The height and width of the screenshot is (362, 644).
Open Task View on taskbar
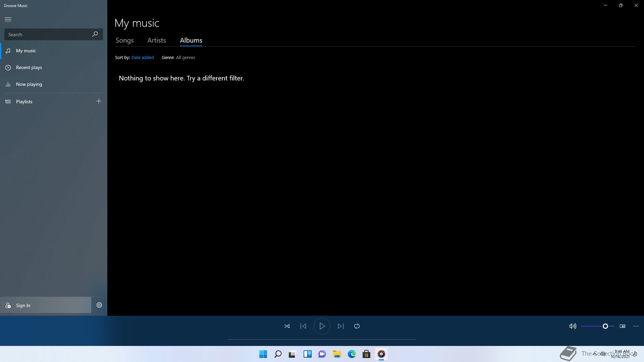coord(292,354)
